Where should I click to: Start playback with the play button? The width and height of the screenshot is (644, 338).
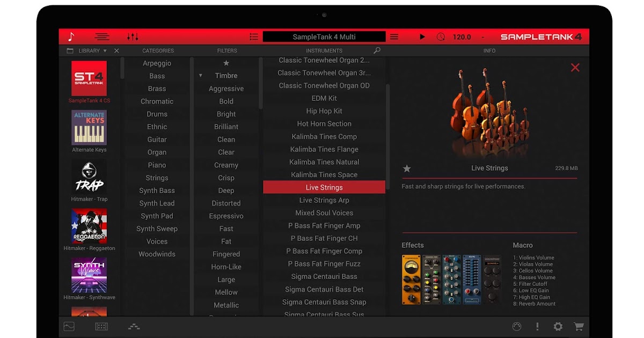[422, 37]
